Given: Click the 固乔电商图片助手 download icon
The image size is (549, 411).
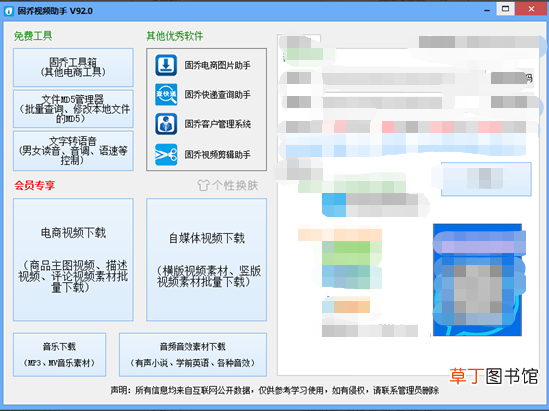Looking at the screenshot, I should [x=166, y=65].
